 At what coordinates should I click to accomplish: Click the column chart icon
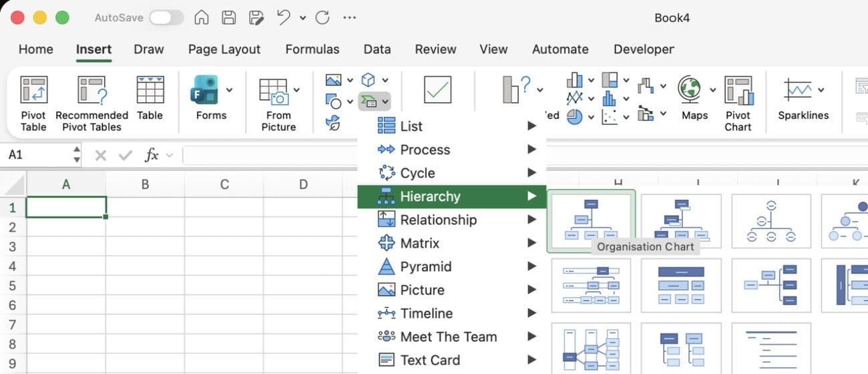point(575,80)
